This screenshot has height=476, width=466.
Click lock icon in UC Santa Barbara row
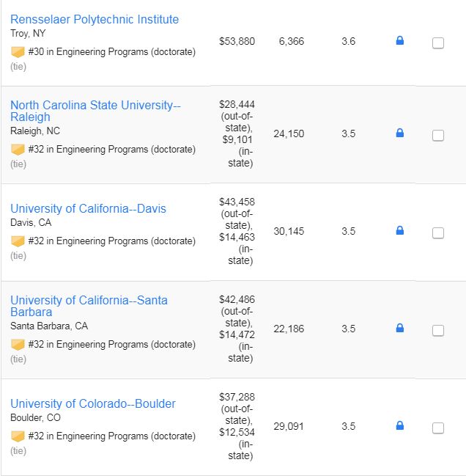coord(400,328)
